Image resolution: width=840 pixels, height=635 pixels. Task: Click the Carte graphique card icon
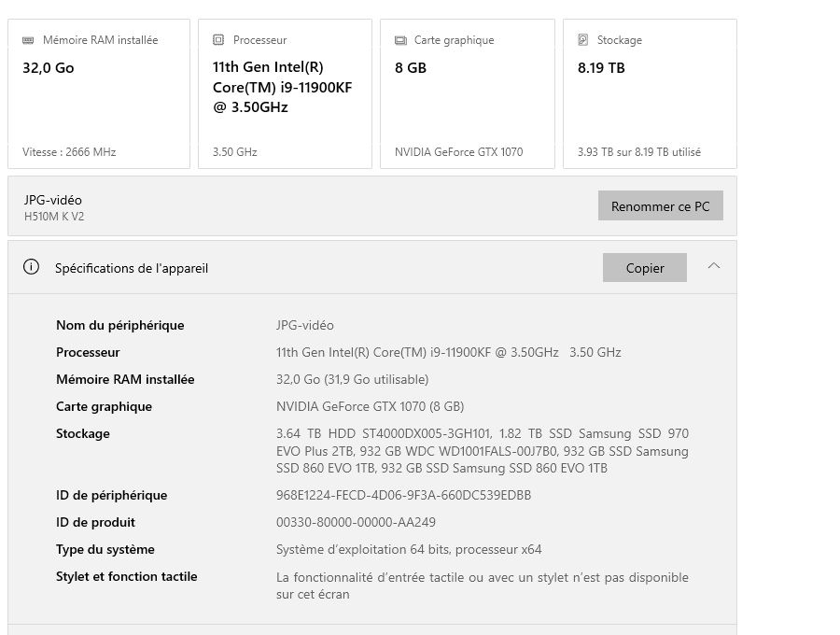[x=400, y=40]
